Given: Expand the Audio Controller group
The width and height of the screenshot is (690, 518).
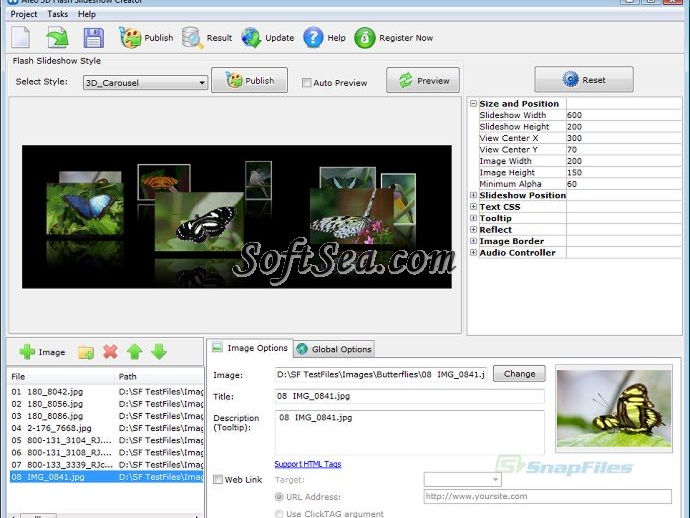Looking at the screenshot, I should coord(473,252).
